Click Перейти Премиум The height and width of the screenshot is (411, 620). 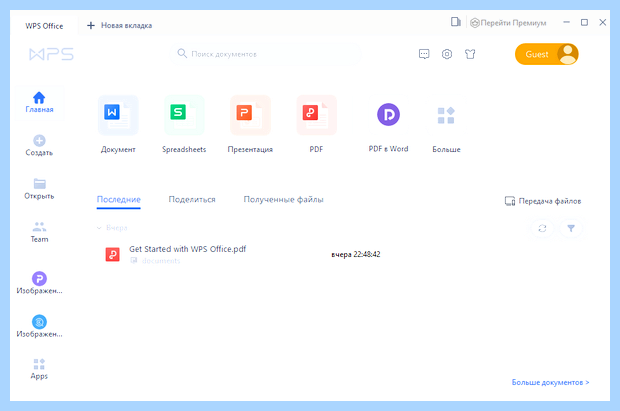coord(508,23)
